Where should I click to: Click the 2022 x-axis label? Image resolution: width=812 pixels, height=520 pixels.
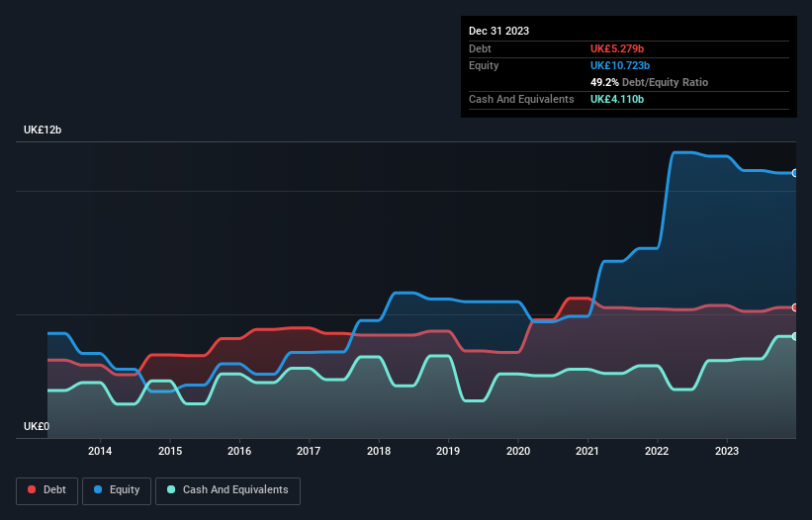(x=657, y=451)
